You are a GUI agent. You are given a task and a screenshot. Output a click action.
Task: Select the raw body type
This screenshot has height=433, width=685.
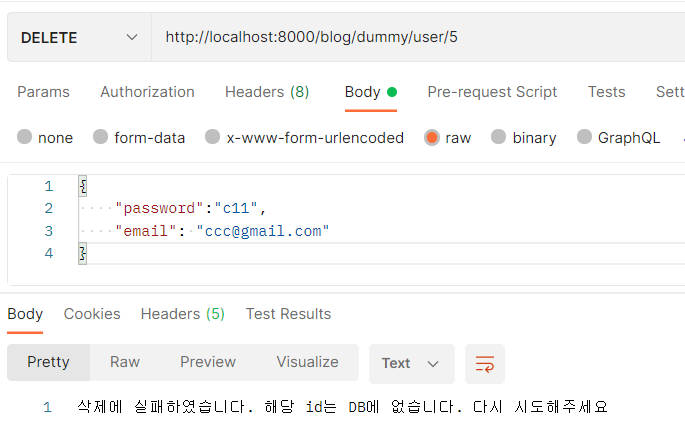pyautogui.click(x=448, y=138)
